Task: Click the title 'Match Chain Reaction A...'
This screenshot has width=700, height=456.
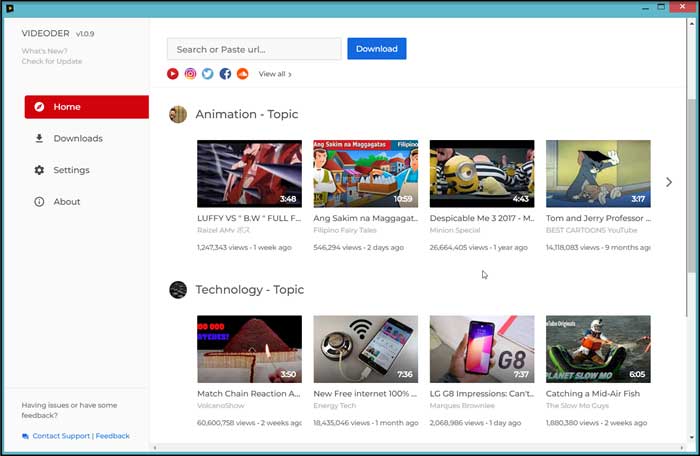Action: pyautogui.click(x=249, y=394)
